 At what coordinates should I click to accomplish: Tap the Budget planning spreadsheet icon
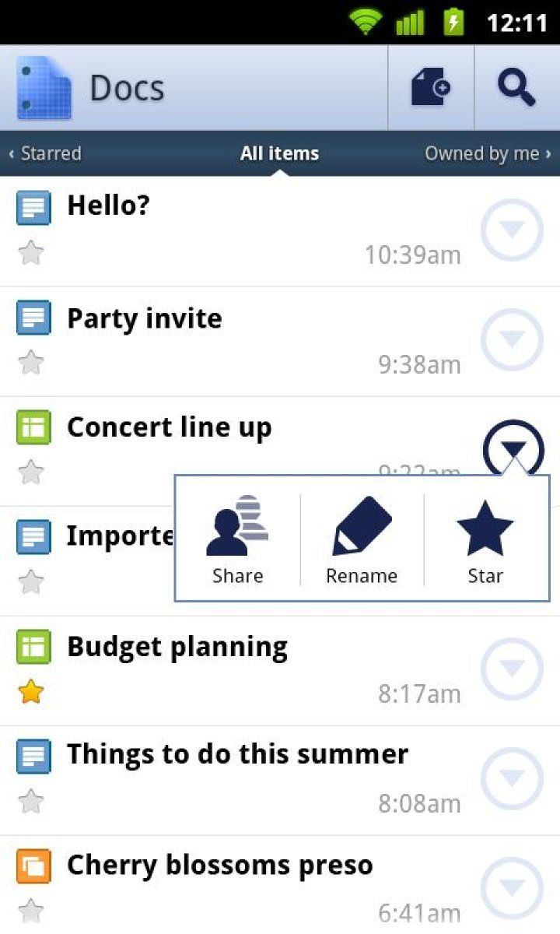[x=33, y=647]
